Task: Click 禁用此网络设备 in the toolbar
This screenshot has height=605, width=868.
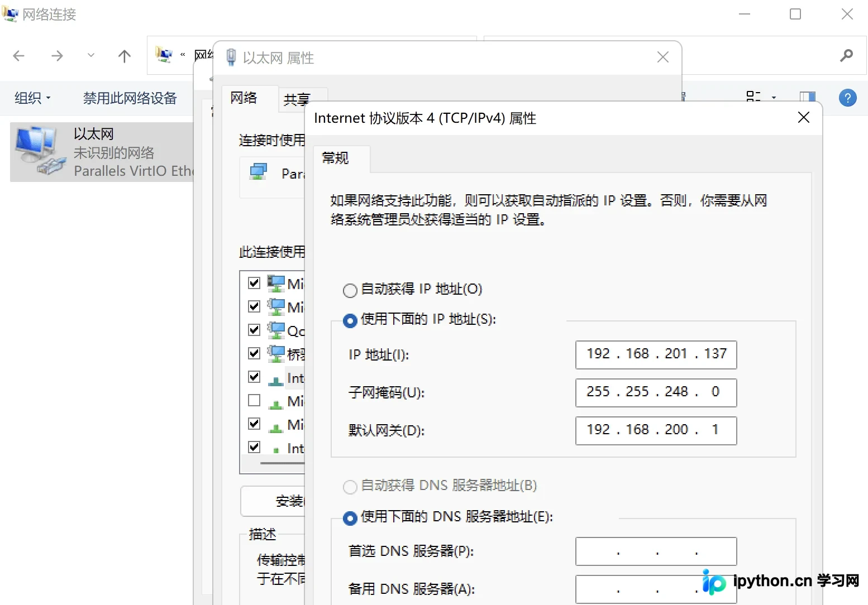Action: (130, 98)
